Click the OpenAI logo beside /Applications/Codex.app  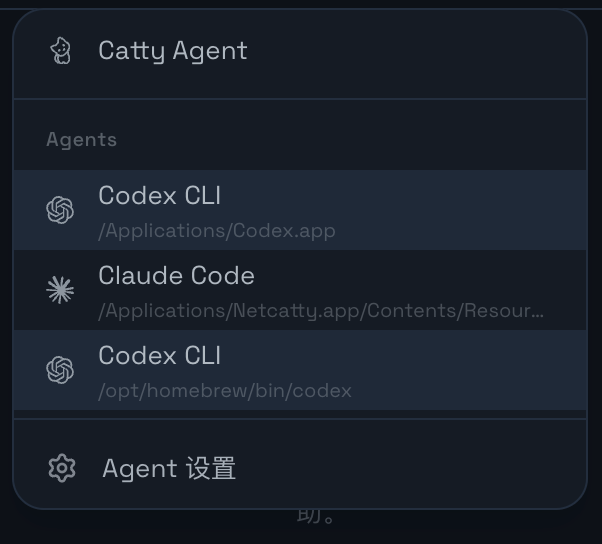[x=60, y=210]
